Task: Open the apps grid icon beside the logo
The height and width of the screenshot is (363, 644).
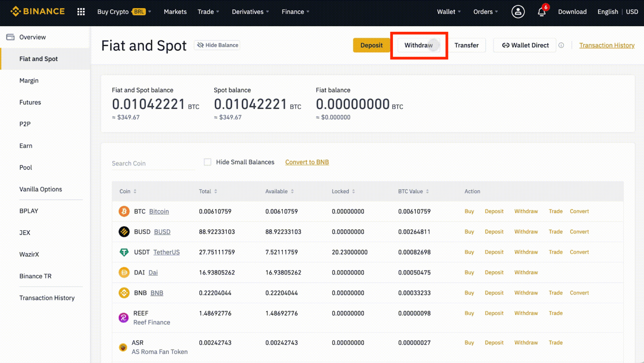Action: 81,11
